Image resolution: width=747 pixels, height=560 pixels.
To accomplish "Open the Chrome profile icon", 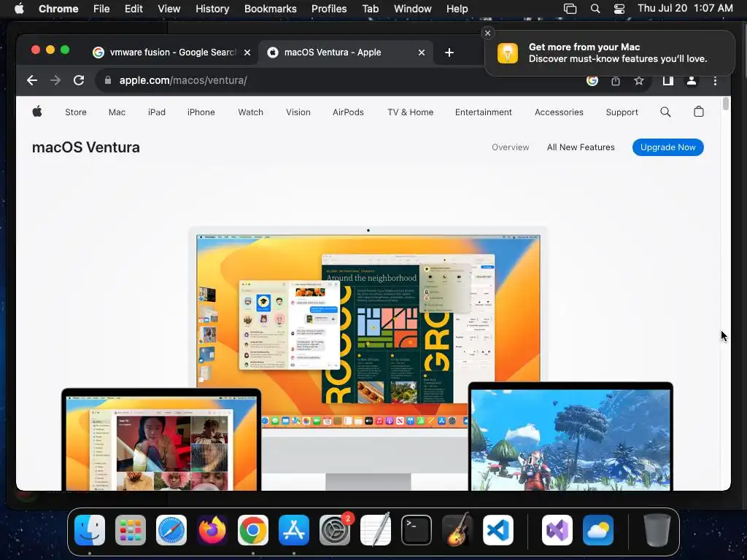I will point(692,81).
